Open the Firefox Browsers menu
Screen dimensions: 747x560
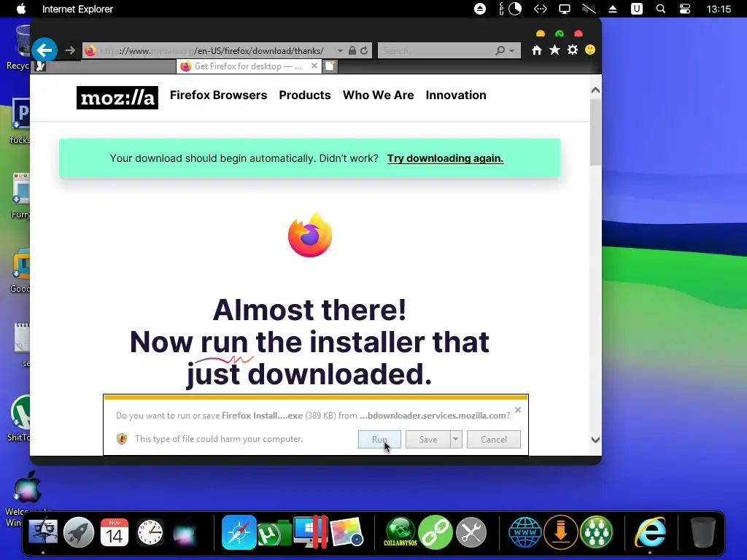click(218, 96)
